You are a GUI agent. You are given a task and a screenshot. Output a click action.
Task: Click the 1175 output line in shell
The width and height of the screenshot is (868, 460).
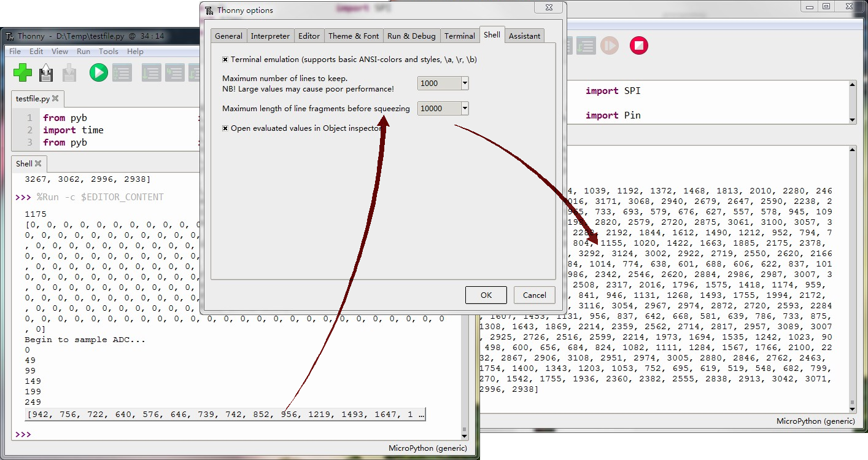36,214
